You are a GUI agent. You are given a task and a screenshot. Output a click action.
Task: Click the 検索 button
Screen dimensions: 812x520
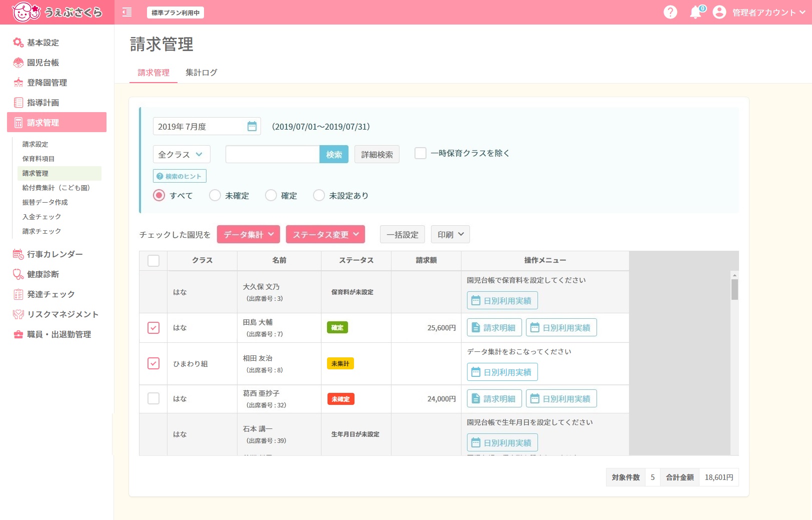click(x=334, y=154)
